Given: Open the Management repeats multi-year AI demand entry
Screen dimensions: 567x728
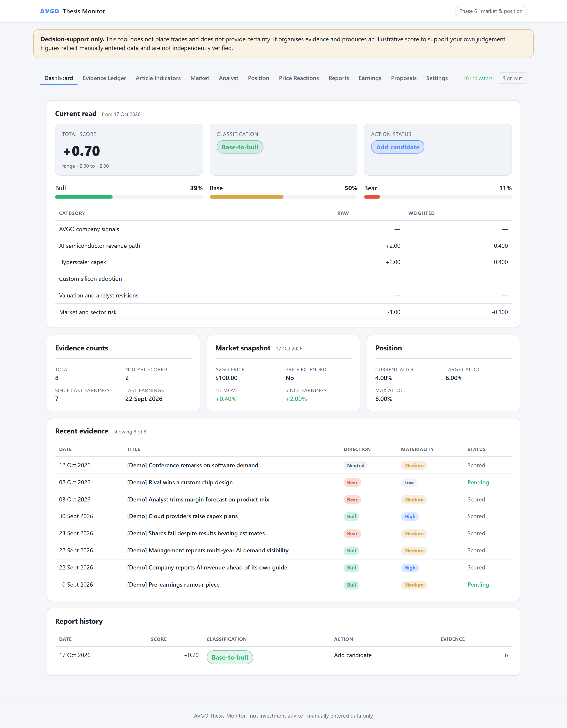Looking at the screenshot, I should (208, 550).
